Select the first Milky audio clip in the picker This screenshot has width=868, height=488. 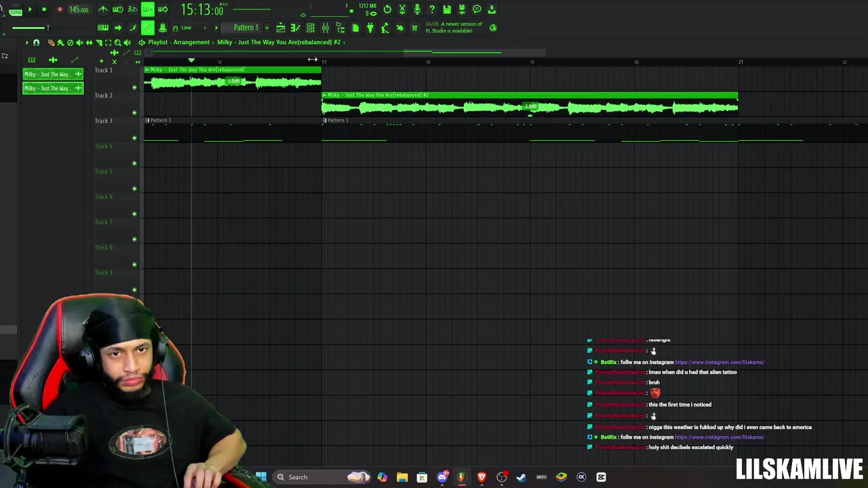(53, 74)
